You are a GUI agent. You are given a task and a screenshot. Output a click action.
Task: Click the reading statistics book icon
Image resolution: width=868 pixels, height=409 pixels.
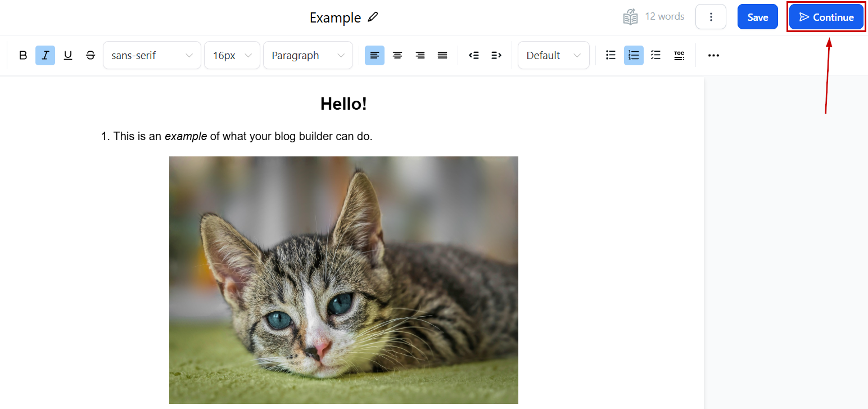point(631,17)
